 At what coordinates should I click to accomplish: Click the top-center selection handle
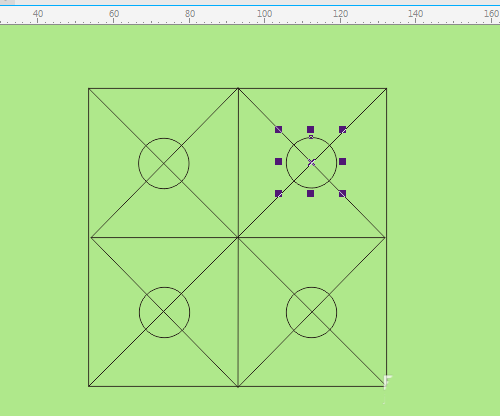pos(311,130)
